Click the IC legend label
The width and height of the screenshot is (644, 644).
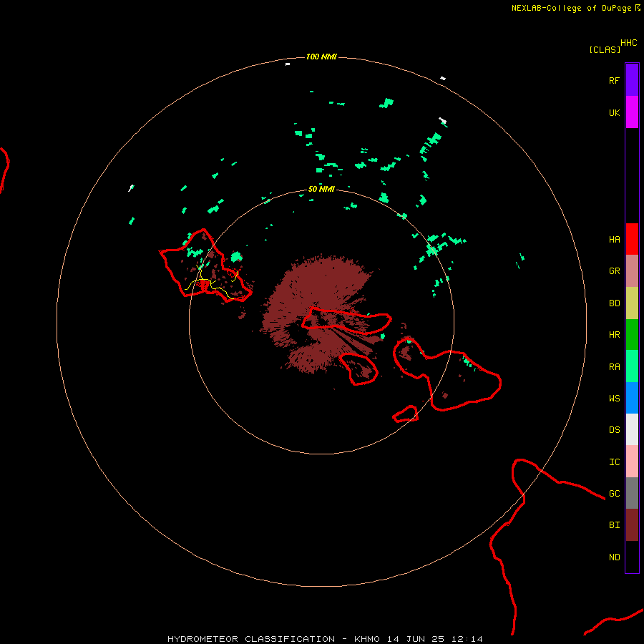tap(614, 462)
